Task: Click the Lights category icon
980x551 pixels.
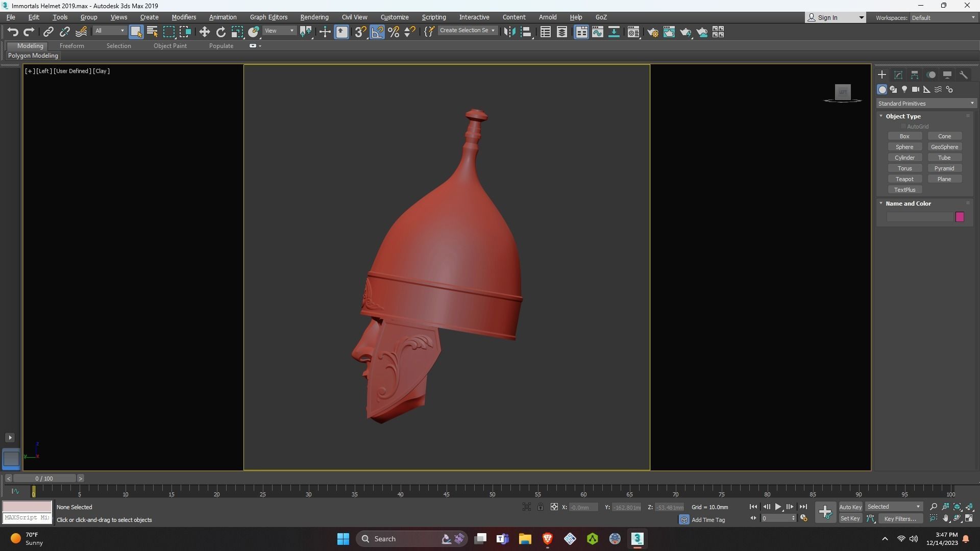Action: (904, 89)
